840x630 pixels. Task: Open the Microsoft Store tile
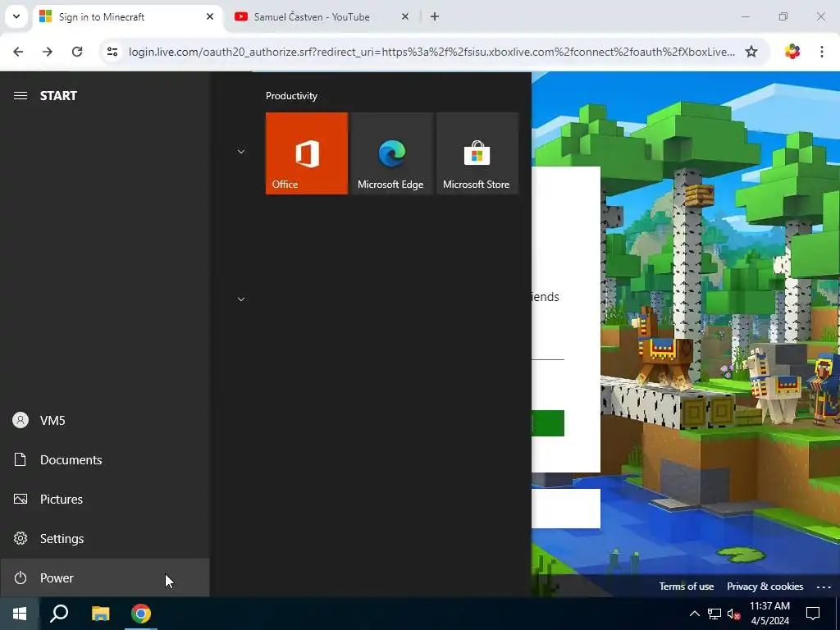477,153
